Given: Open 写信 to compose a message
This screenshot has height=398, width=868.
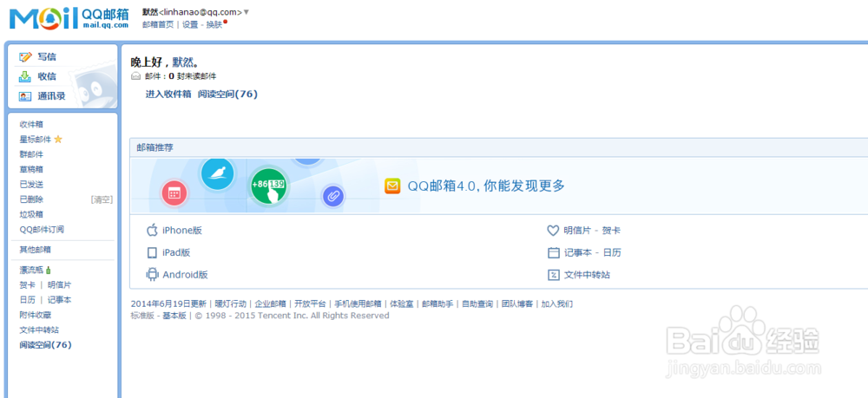Looking at the screenshot, I should (47, 57).
